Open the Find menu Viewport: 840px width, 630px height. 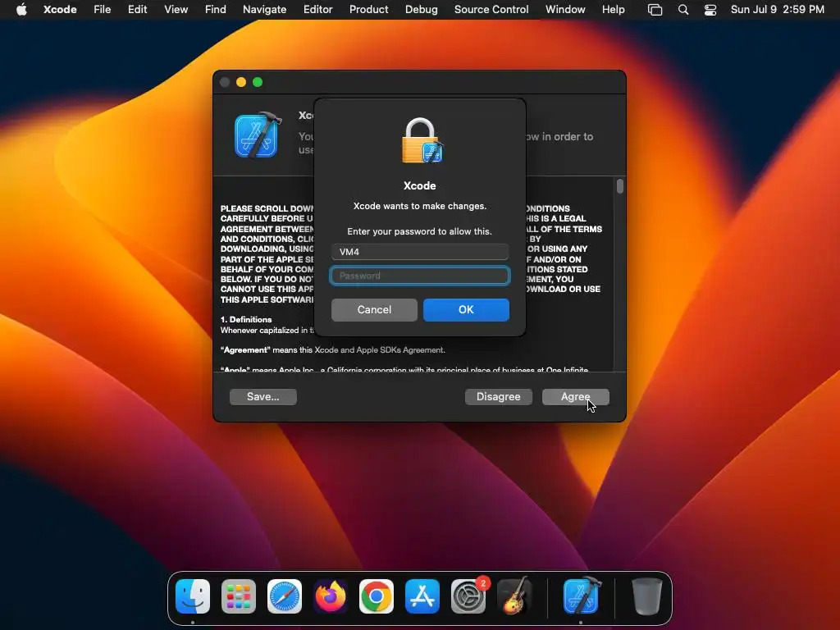pyautogui.click(x=216, y=10)
